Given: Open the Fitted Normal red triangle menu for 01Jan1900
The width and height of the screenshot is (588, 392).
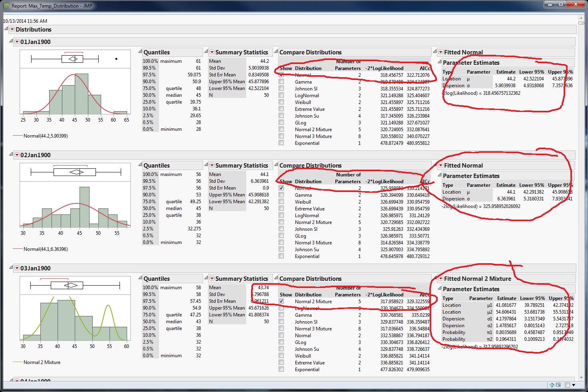Looking at the screenshot, I should pyautogui.click(x=441, y=52).
